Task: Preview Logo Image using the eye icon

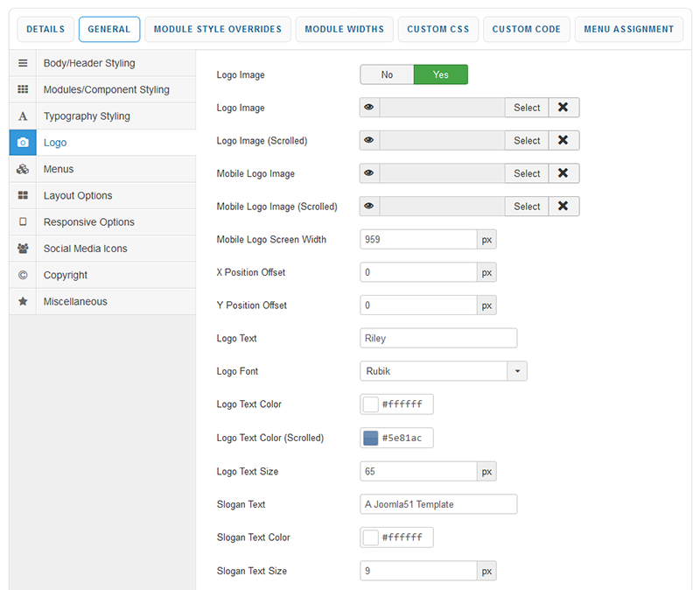Action: coord(369,108)
